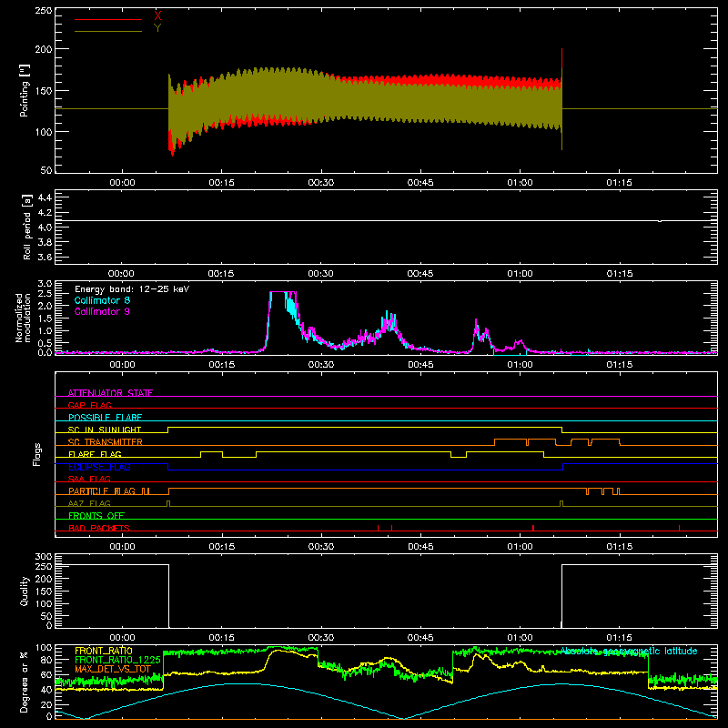
Task: Click the SC IN SUNLIGHT flag label
Action: (105, 430)
